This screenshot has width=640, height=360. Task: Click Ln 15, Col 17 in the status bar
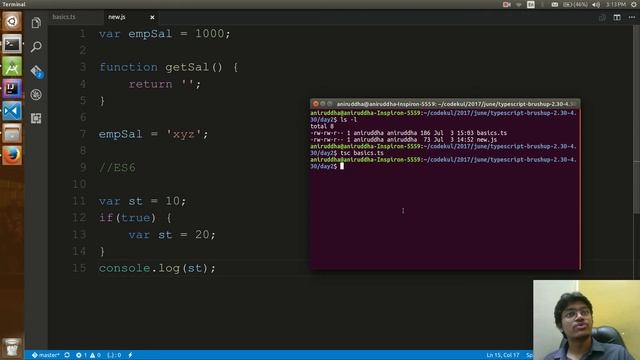click(503, 355)
